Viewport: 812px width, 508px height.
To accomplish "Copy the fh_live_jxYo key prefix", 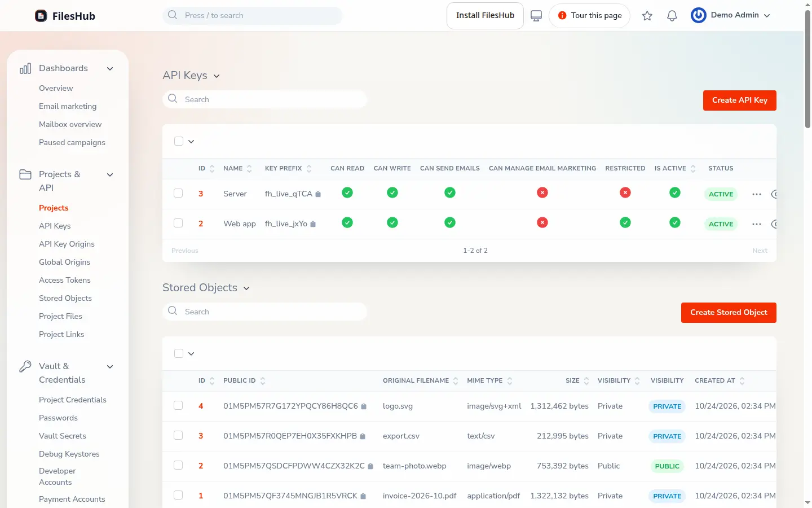I will click(313, 224).
